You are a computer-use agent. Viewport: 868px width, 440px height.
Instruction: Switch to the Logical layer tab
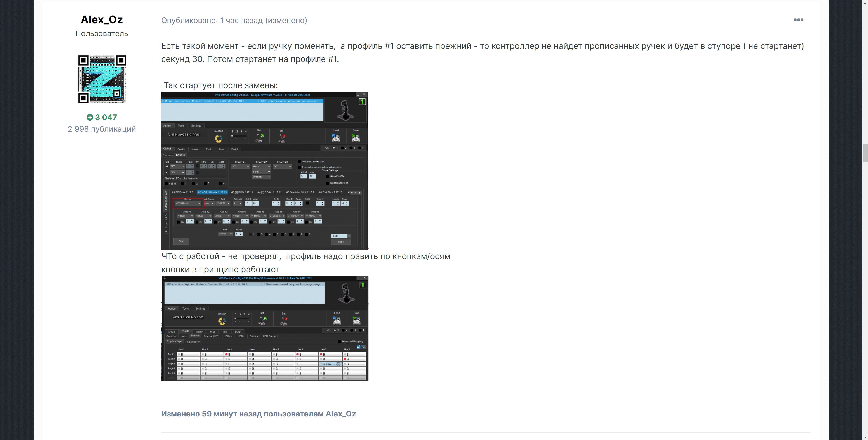(x=192, y=342)
